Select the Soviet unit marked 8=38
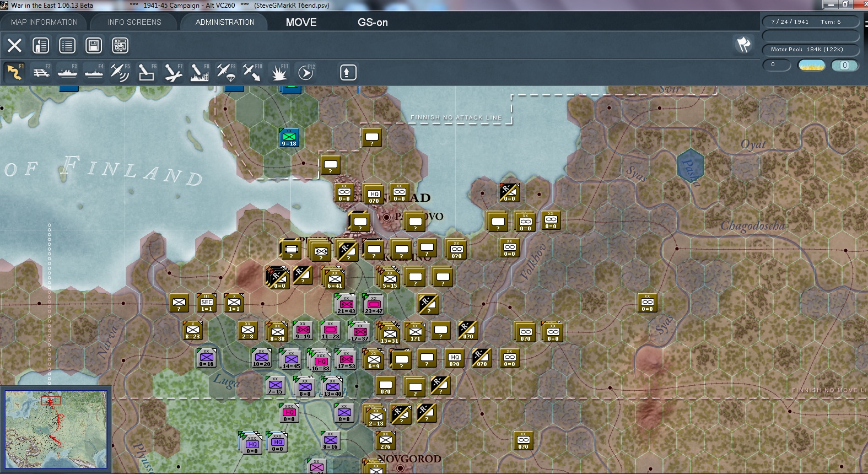Viewport: 868px width, 474px height. 277,332
